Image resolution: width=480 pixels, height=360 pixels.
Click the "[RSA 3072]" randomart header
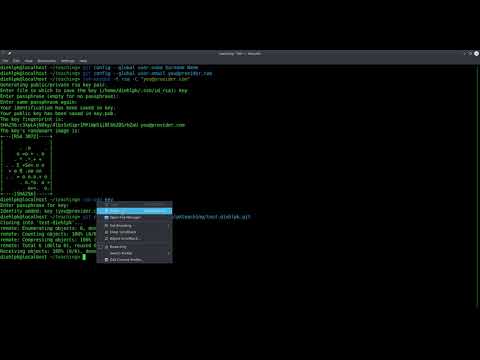pyautogui.click(x=25, y=136)
